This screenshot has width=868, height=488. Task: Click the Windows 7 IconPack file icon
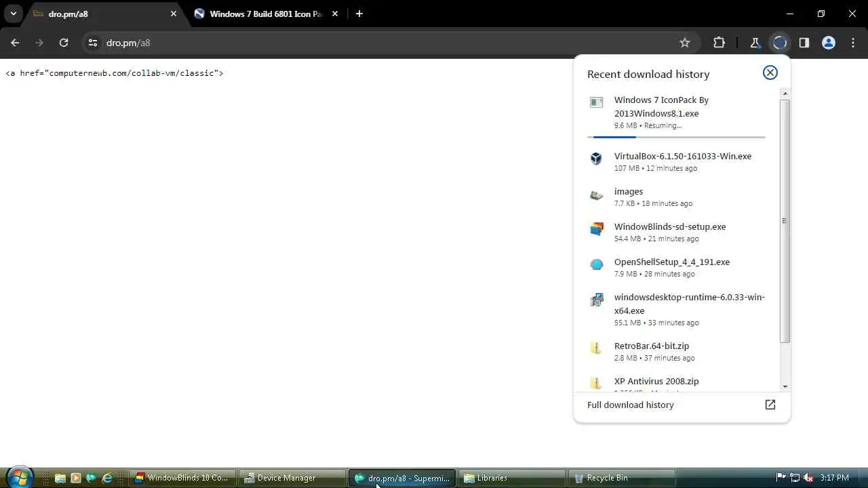click(x=596, y=102)
